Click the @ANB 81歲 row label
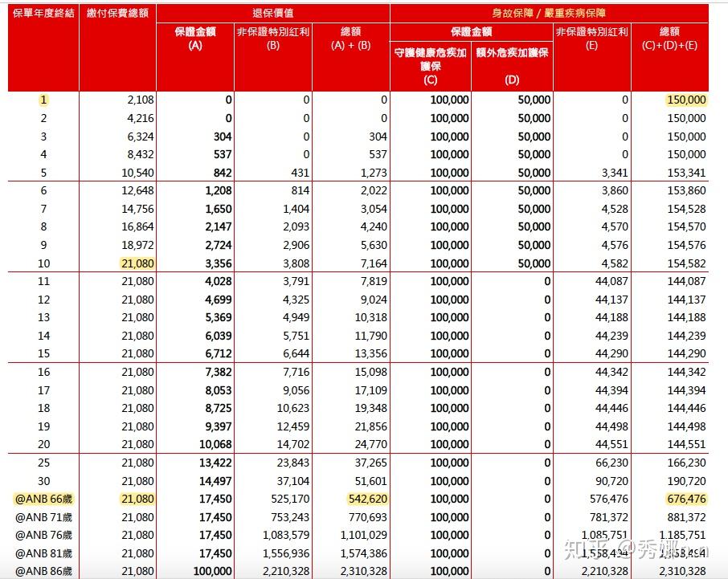The width and height of the screenshot is (728, 579). tap(43, 553)
